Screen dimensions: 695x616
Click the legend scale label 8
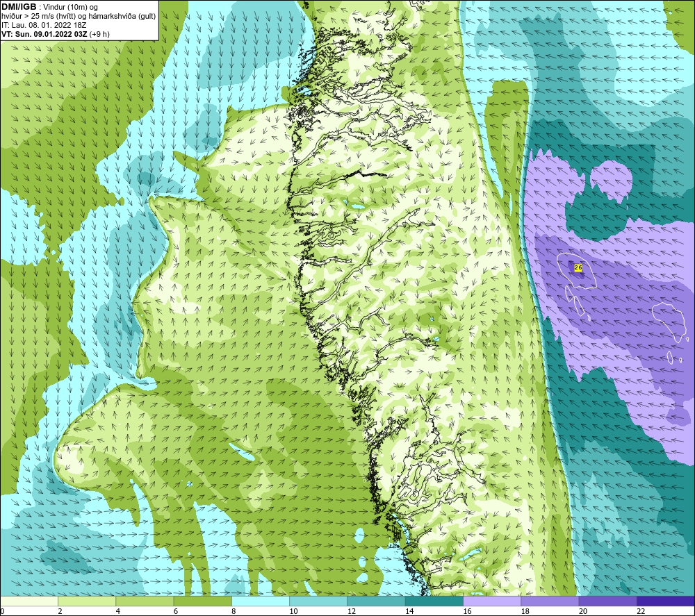point(234,611)
